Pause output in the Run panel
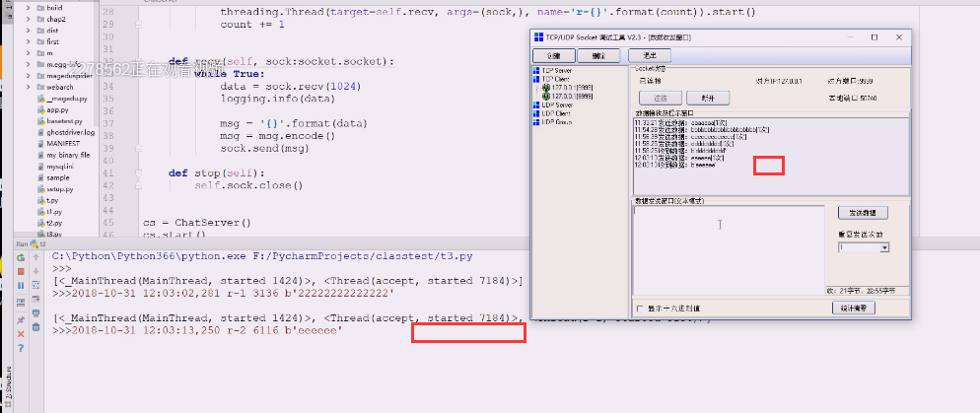The height and width of the screenshot is (413, 980). click(21, 286)
